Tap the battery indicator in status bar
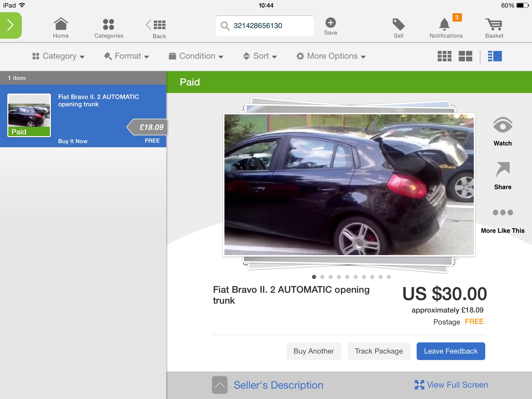The width and height of the screenshot is (532, 399). pyautogui.click(x=522, y=5)
